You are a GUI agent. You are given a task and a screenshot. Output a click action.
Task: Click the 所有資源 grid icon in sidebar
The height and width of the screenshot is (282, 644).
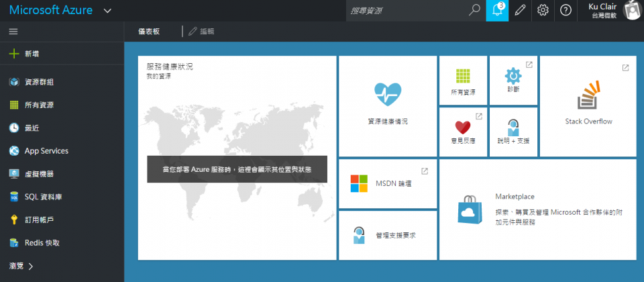[x=14, y=105]
